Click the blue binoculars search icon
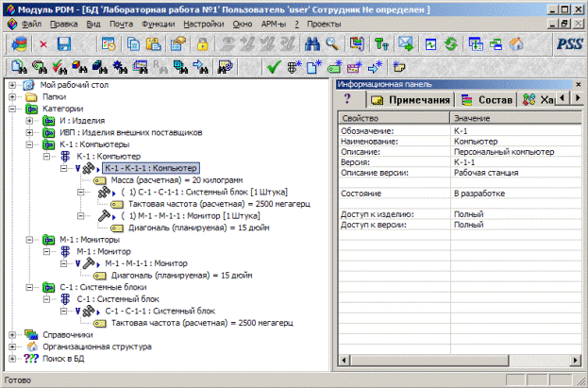588x388 pixels. 312,44
